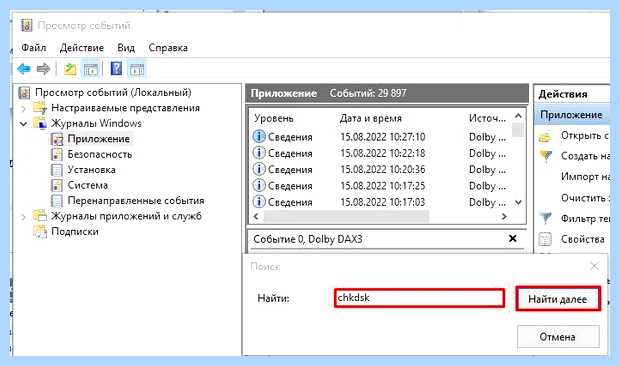Select root node Просмотр событий (Локальный)
Screen dimensions: 620x366
113,92
